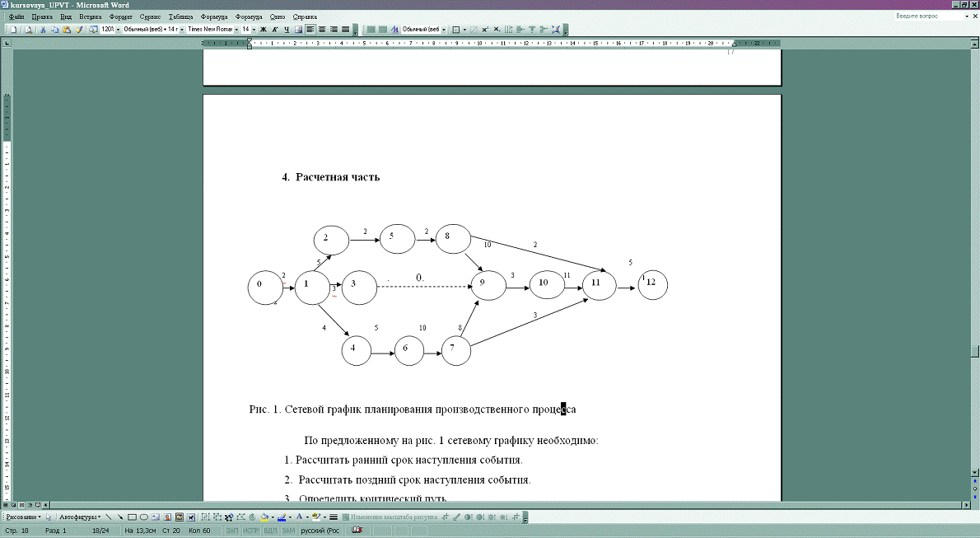Insert a text box from the Drawing toolbar
Image resolution: width=980 pixels, height=538 pixels.
pos(156,517)
